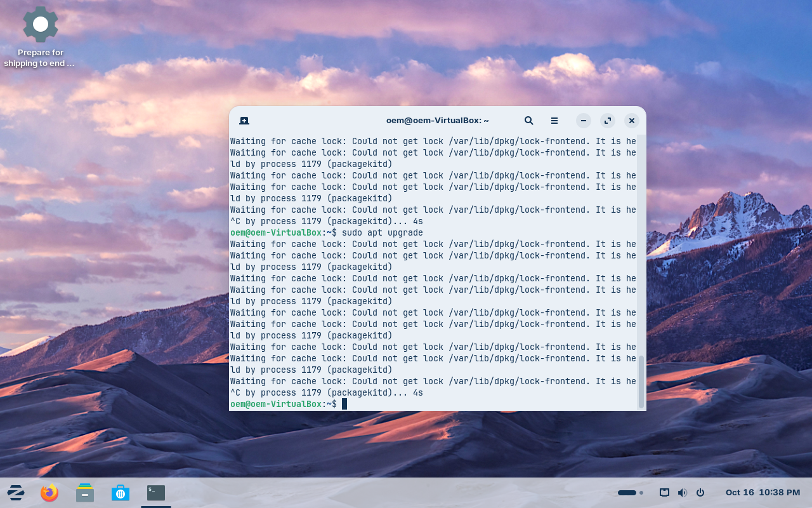Minimize the terminal window
This screenshot has height=508, width=812.
584,121
